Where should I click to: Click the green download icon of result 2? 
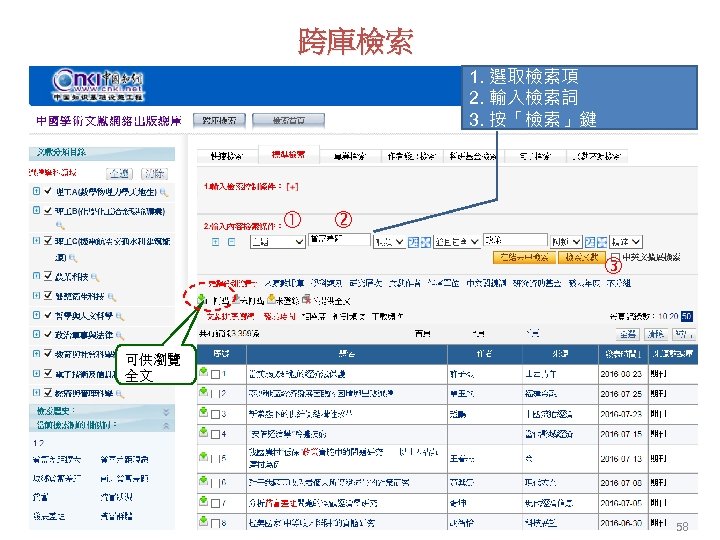point(203,392)
